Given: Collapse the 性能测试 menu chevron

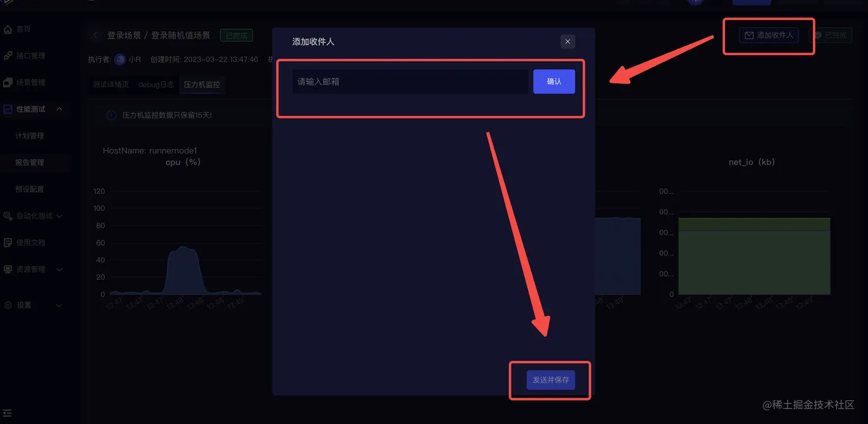Looking at the screenshot, I should click(x=59, y=109).
